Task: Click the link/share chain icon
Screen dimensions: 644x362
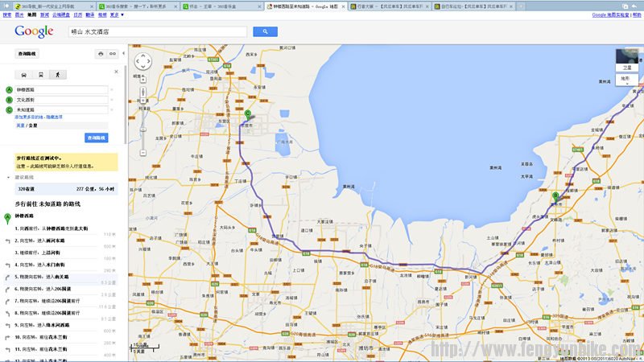Action: click(113, 54)
